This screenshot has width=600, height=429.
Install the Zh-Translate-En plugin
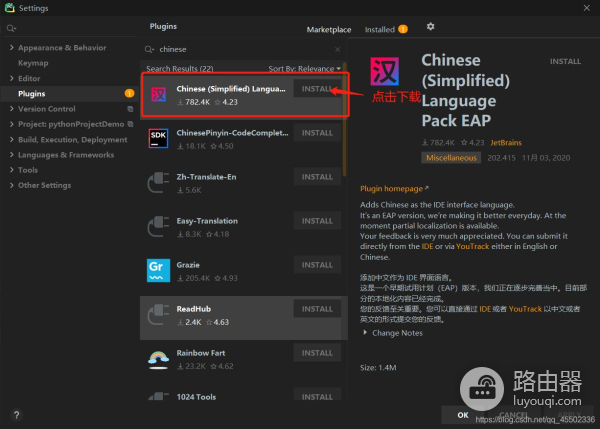click(317, 177)
